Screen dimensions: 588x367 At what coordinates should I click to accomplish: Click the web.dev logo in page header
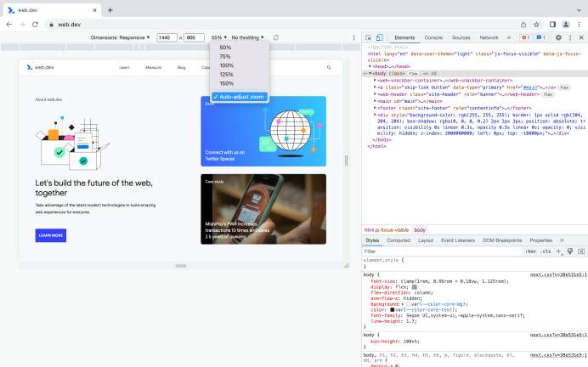(41, 67)
